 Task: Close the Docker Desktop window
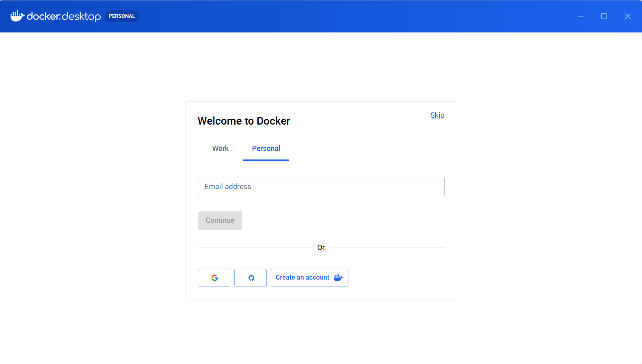point(627,16)
